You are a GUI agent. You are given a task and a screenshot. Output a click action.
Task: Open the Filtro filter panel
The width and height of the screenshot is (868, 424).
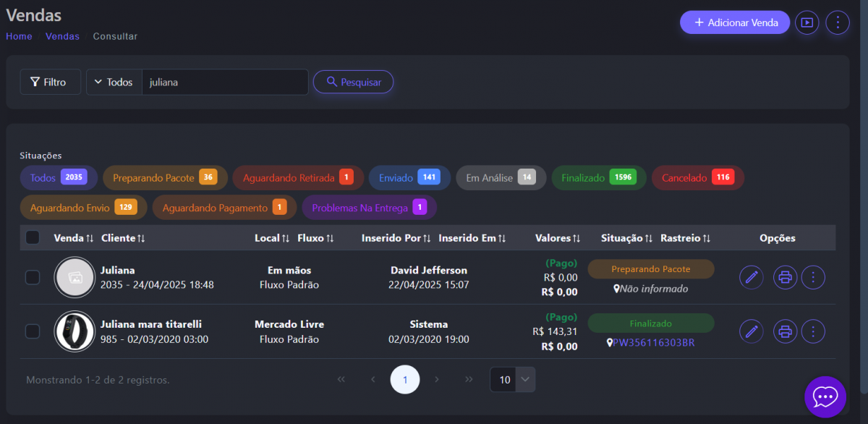click(48, 82)
